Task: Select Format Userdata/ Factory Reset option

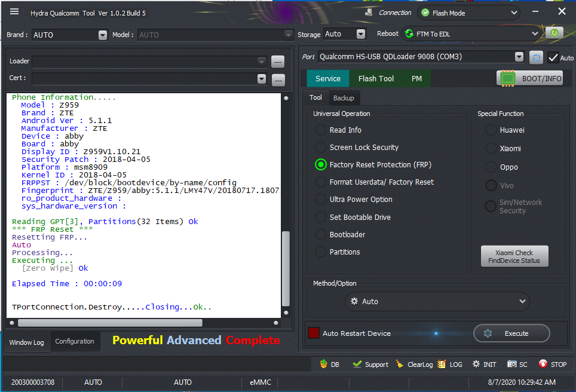Action: pos(321,182)
